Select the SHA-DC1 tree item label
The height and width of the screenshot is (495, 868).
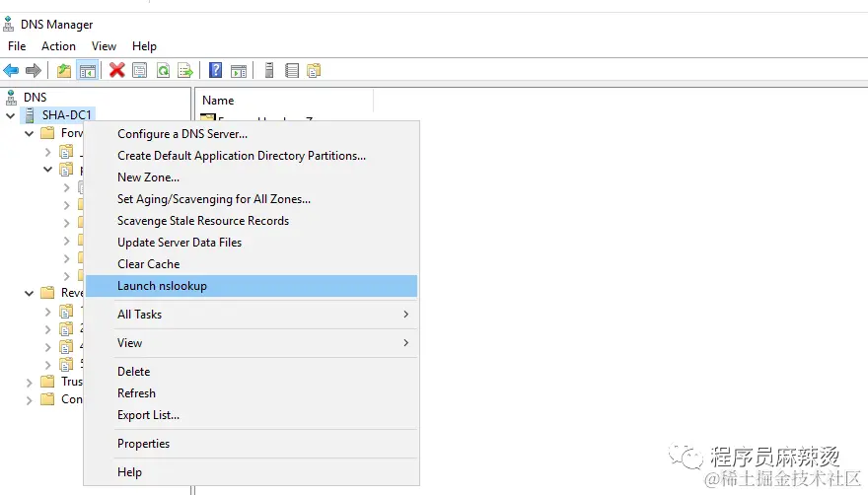66,115
